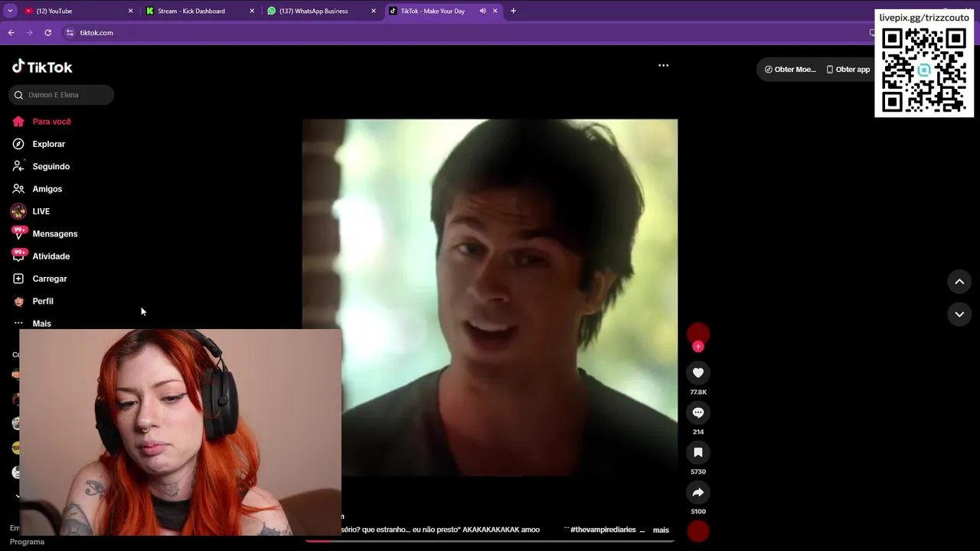Open Perfil in the sidebar
The height and width of the screenshot is (551, 980).
tap(42, 301)
